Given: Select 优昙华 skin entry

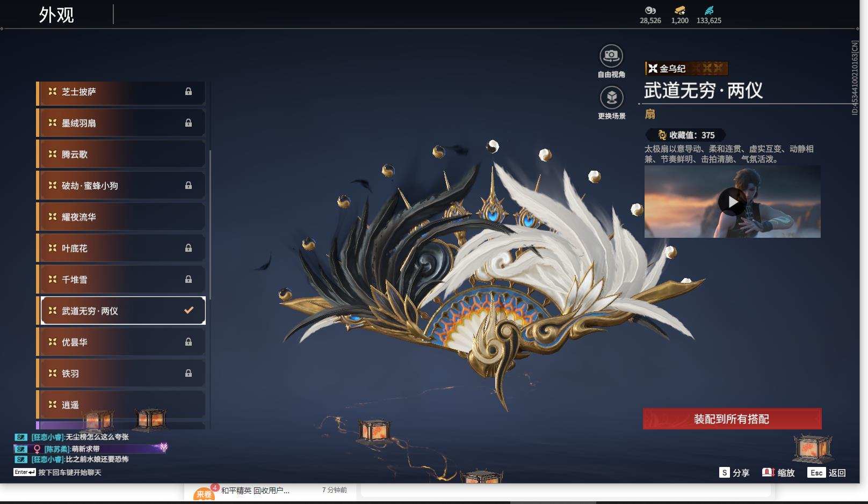Looking at the screenshot, I should tap(121, 342).
